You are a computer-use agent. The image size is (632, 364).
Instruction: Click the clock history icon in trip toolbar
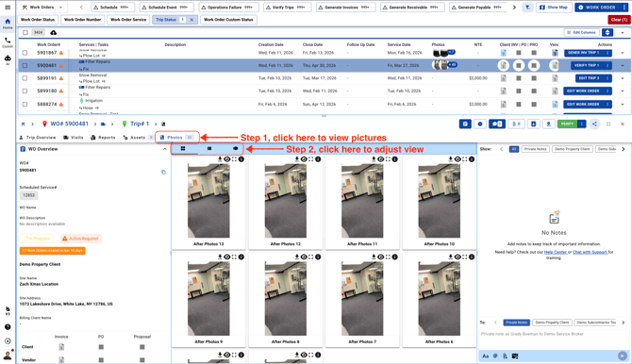point(480,124)
